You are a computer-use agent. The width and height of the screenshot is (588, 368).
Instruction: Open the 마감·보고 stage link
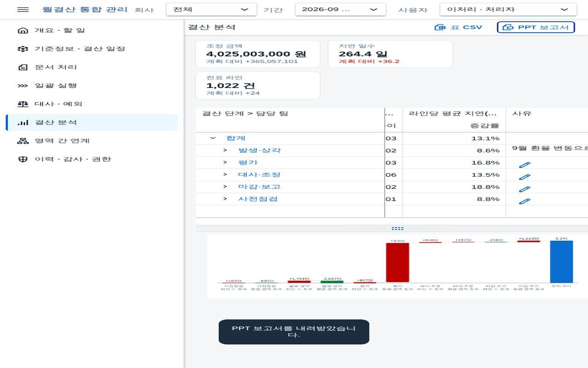[259, 187]
